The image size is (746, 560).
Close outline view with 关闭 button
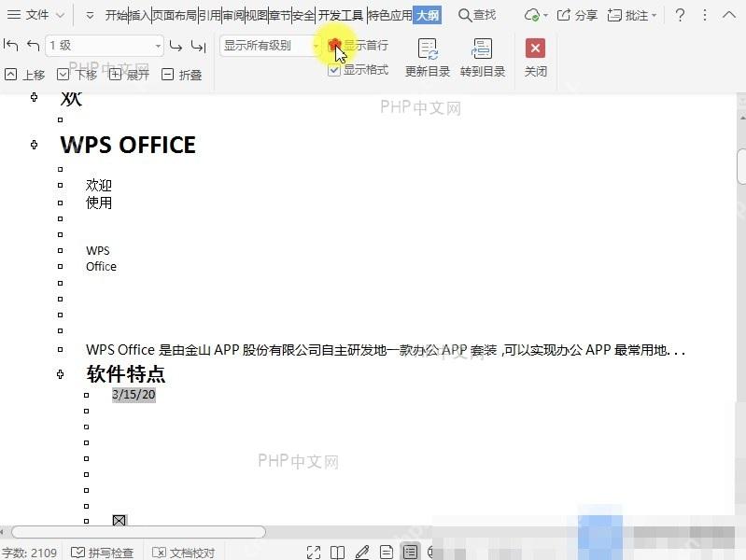click(535, 58)
